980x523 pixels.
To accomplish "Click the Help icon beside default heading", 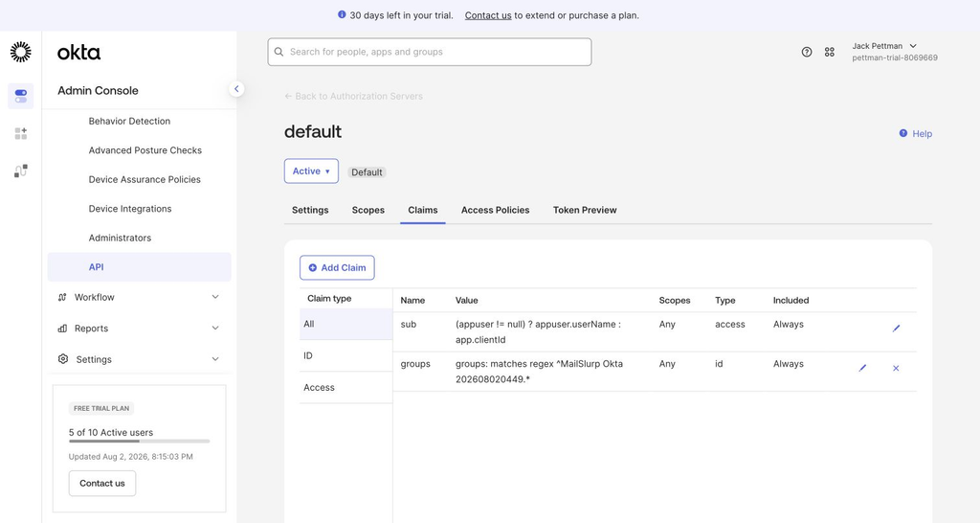I will pyautogui.click(x=903, y=133).
